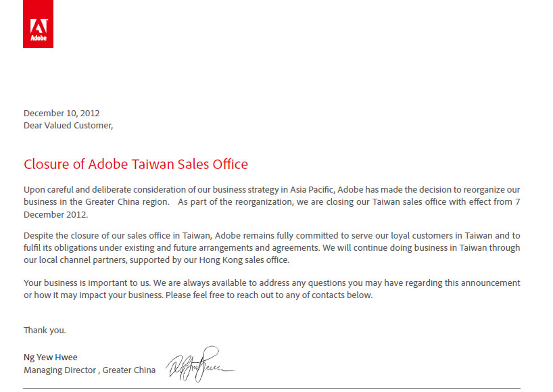
Task: Click the paragraph starting "Upon careful and deliberate"
Action: 271,202
